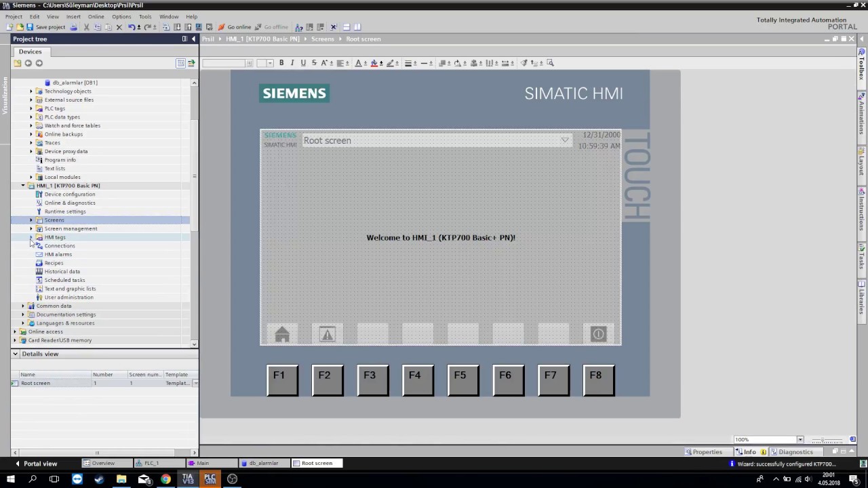The image size is (868, 488).
Task: Open the Root screen header dropdown arrow
Action: pos(564,140)
